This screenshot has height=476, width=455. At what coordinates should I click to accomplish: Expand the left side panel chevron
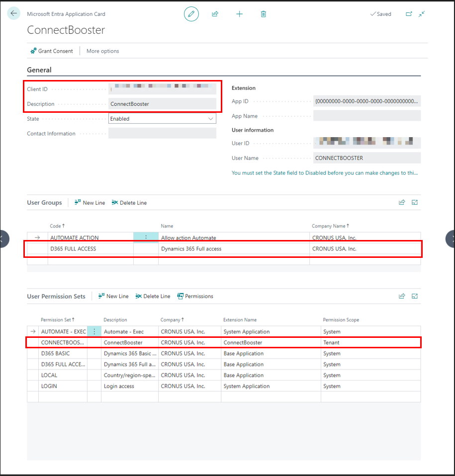click(x=4, y=239)
